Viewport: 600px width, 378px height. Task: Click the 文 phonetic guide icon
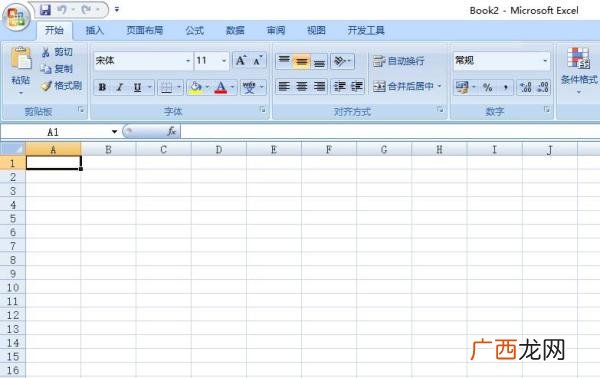pos(249,88)
